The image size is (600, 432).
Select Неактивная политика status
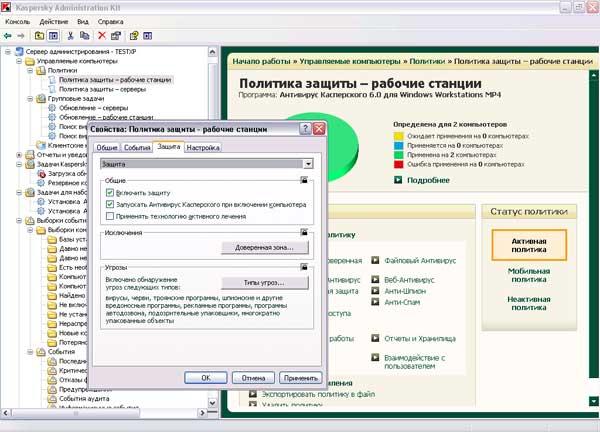[529, 303]
